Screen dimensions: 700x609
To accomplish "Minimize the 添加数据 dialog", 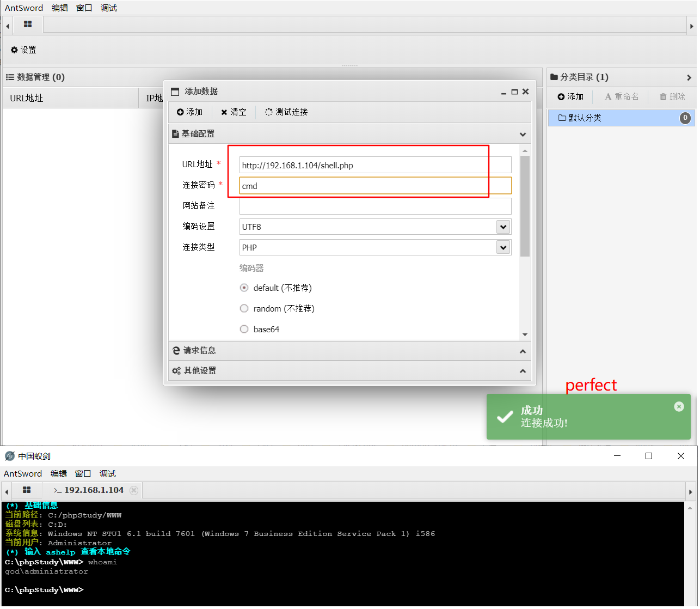I will coord(503,92).
